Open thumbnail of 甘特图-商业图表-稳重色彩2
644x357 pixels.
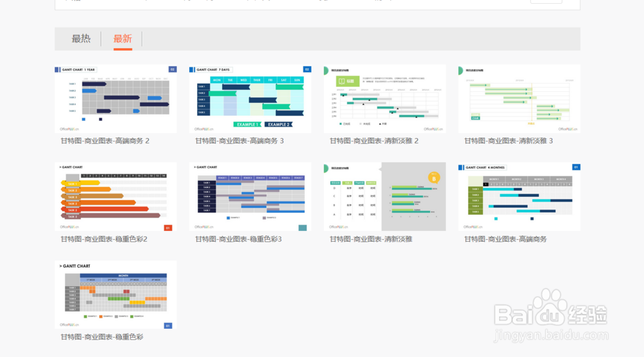tap(116, 197)
